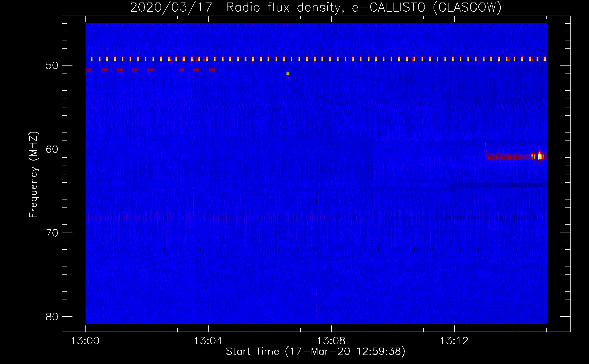Click the 60 frequency tick label
The image size is (589, 364).
coord(52,149)
